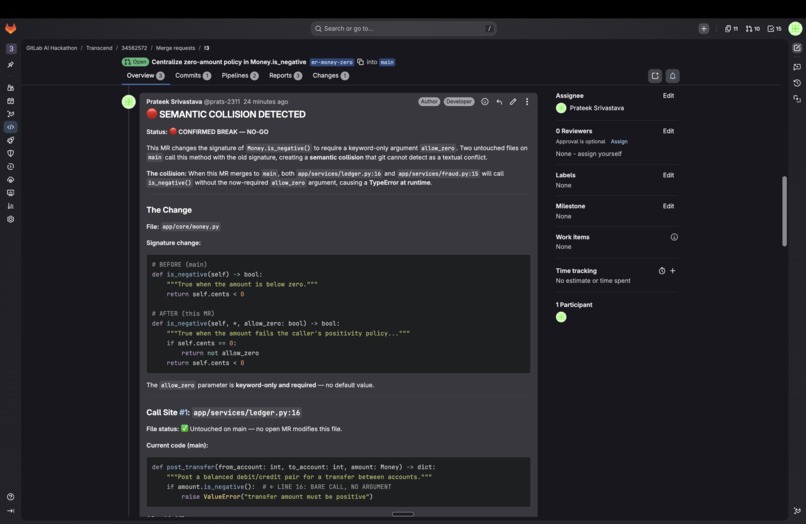The height and width of the screenshot is (524, 806).
Task: Edit the Milestone field
Action: tap(668, 206)
